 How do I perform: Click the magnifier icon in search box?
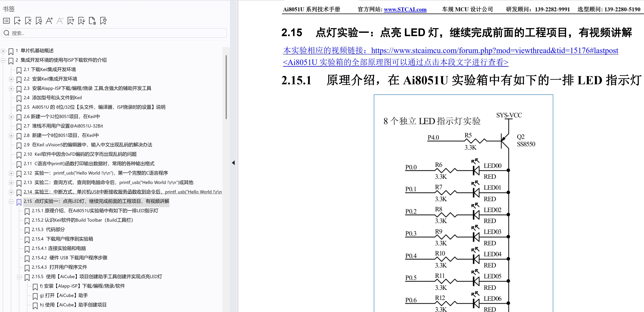(x=7, y=33)
